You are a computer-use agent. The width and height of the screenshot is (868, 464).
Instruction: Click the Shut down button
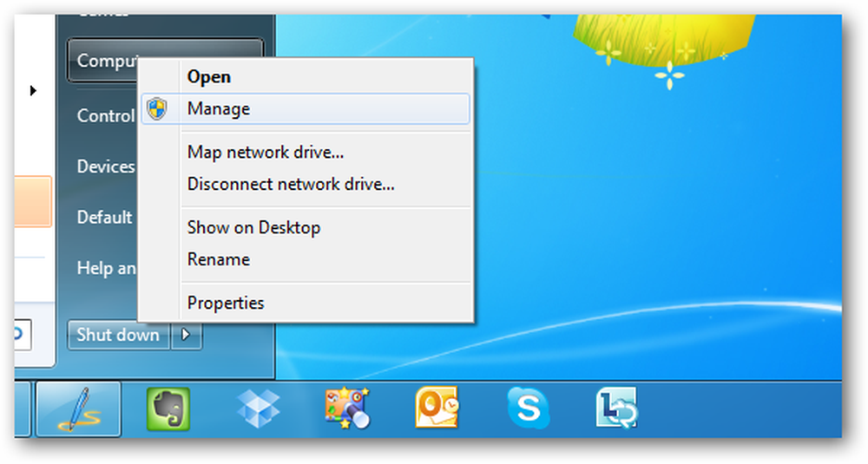(x=118, y=335)
